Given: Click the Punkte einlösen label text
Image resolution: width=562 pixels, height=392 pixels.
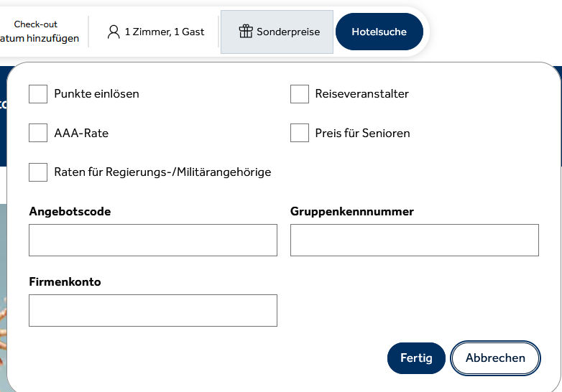Looking at the screenshot, I should (96, 94).
